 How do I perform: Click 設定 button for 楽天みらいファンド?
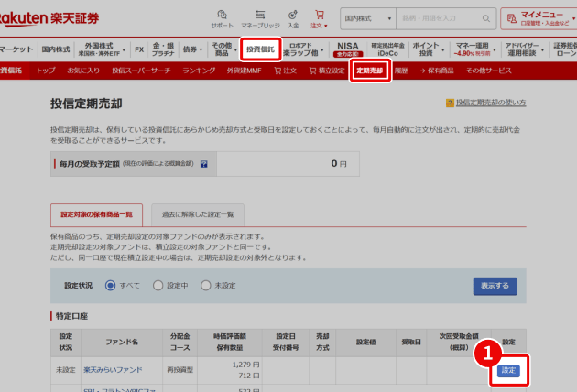tap(508, 370)
